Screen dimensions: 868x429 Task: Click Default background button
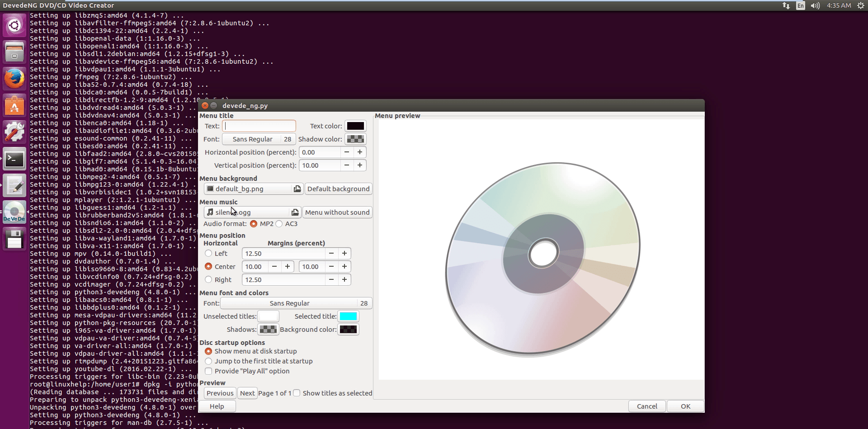(339, 189)
